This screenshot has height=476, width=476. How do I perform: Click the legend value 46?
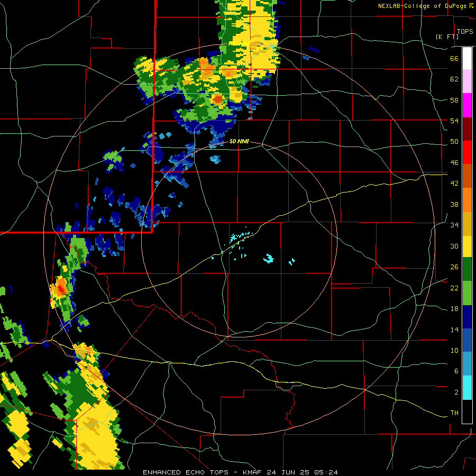454,163
